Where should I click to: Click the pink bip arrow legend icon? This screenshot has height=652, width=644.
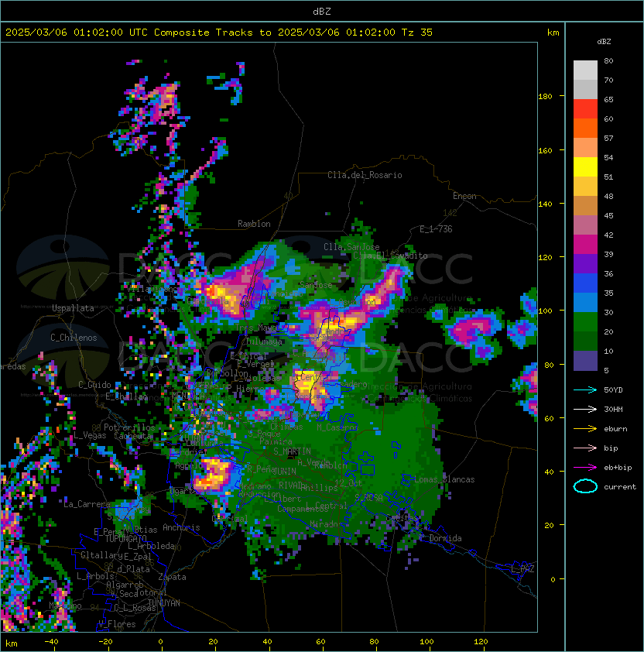point(585,448)
